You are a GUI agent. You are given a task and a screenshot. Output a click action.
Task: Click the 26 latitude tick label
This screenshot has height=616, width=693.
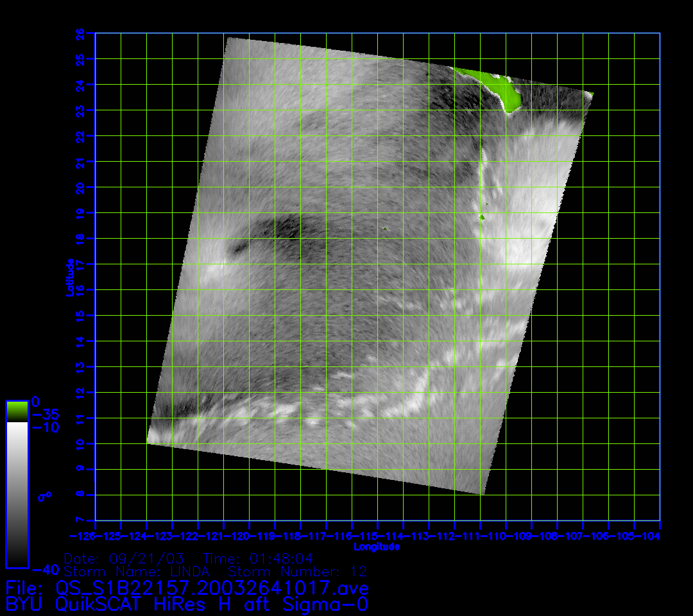point(81,33)
